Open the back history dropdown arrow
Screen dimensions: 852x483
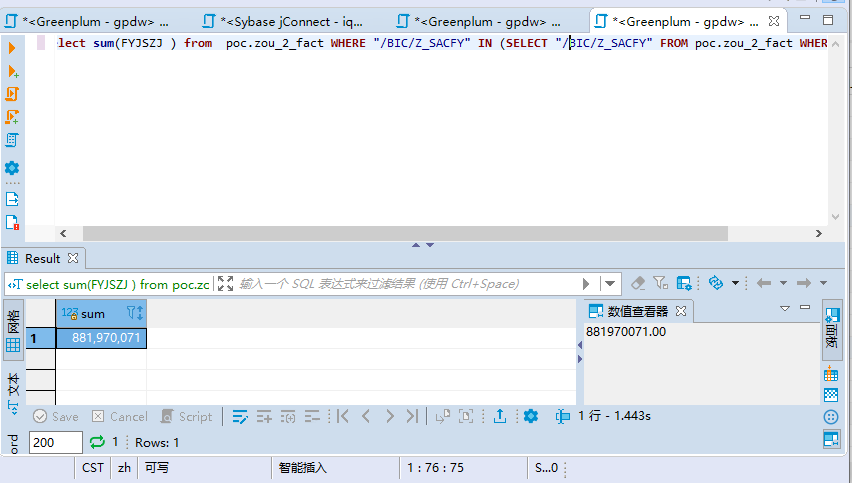(783, 283)
